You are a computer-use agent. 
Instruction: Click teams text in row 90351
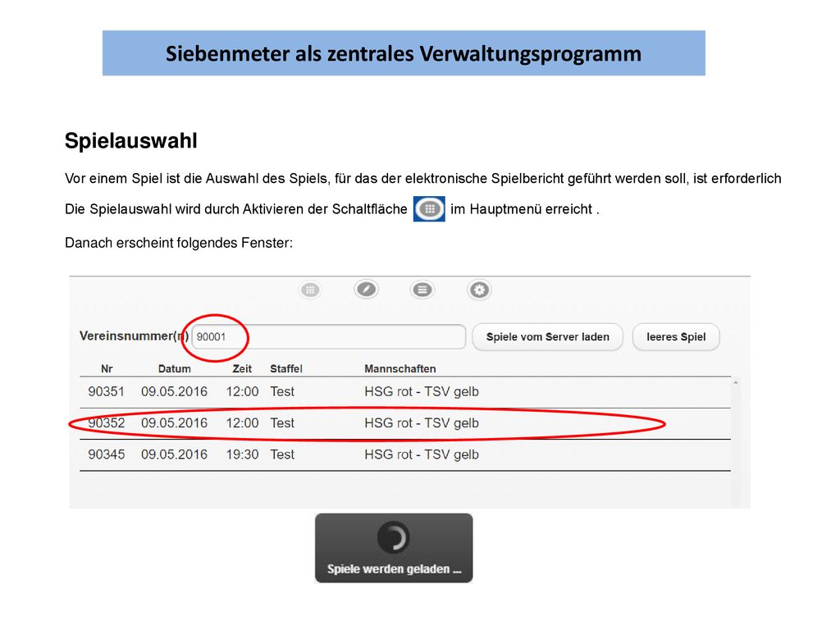pos(422,391)
